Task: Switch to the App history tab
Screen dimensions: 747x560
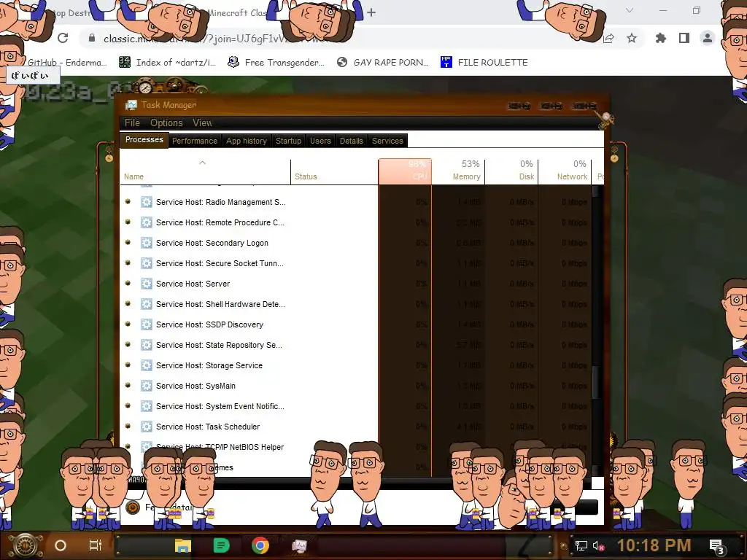Action: pyautogui.click(x=247, y=141)
